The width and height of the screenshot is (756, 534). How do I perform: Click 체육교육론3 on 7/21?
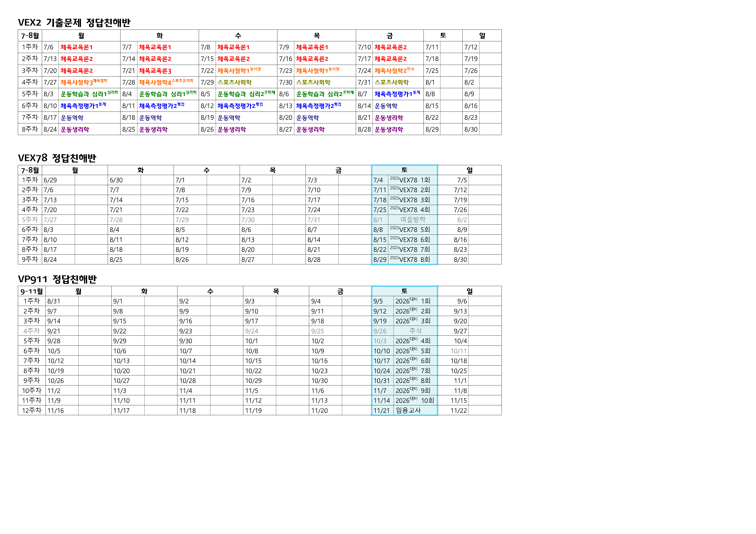pyautogui.click(x=155, y=71)
